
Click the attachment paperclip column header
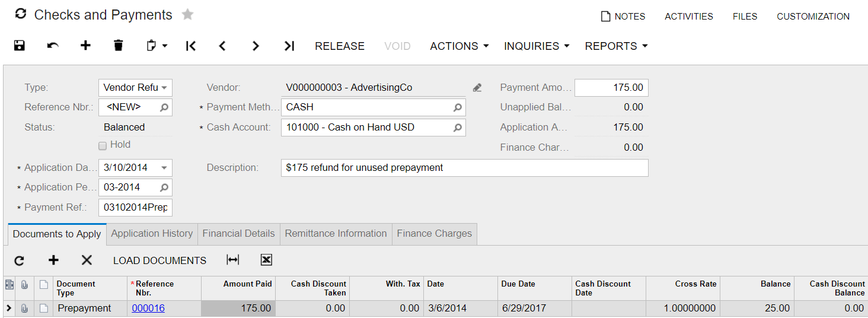click(24, 285)
